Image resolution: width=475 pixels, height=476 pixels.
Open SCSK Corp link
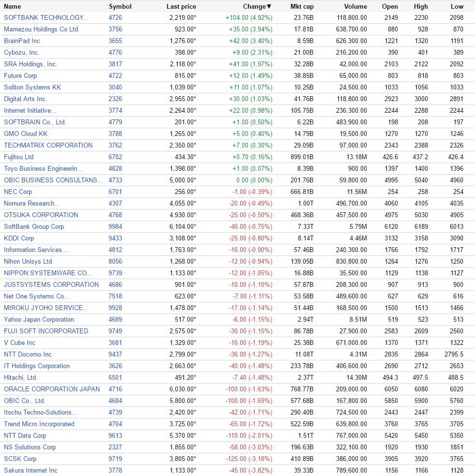20,459
